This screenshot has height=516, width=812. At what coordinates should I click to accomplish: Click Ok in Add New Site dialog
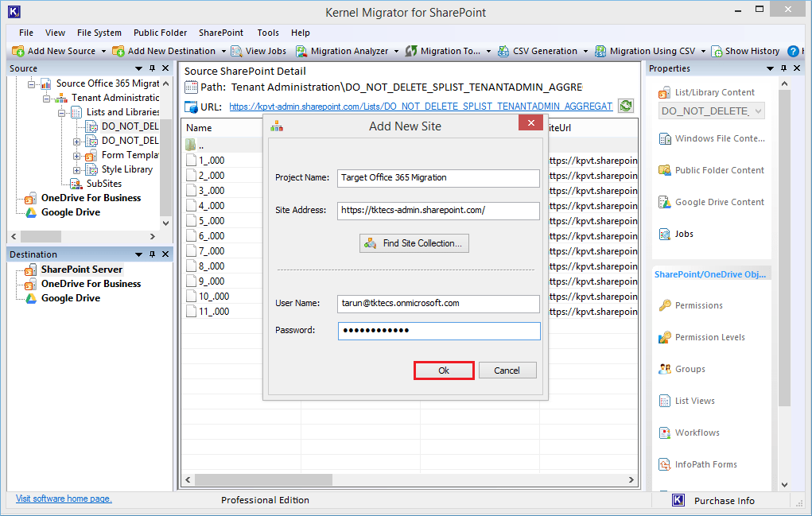(444, 371)
